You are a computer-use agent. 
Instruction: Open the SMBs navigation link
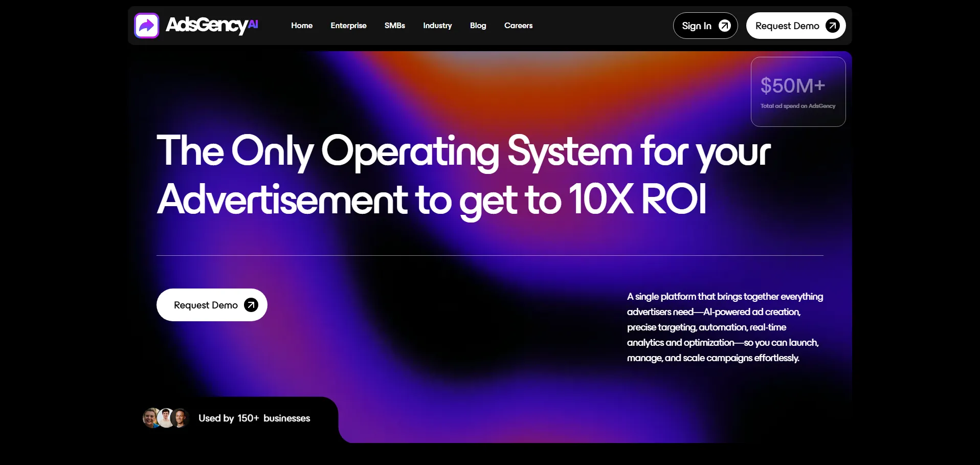394,26
